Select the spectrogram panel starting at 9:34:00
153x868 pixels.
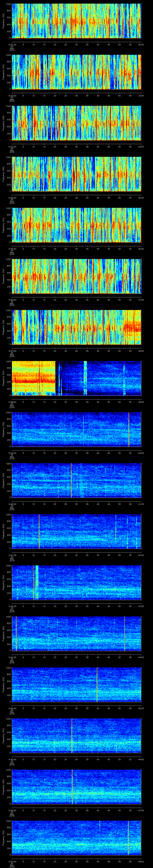coord(77,174)
